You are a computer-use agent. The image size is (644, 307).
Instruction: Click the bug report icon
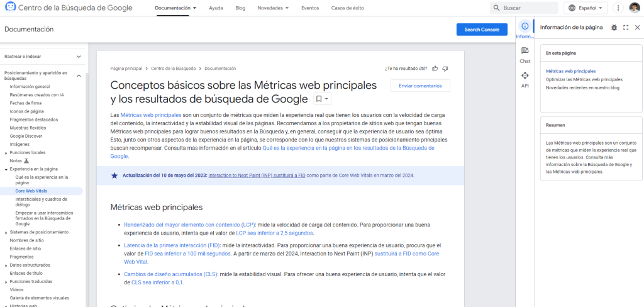click(614, 28)
